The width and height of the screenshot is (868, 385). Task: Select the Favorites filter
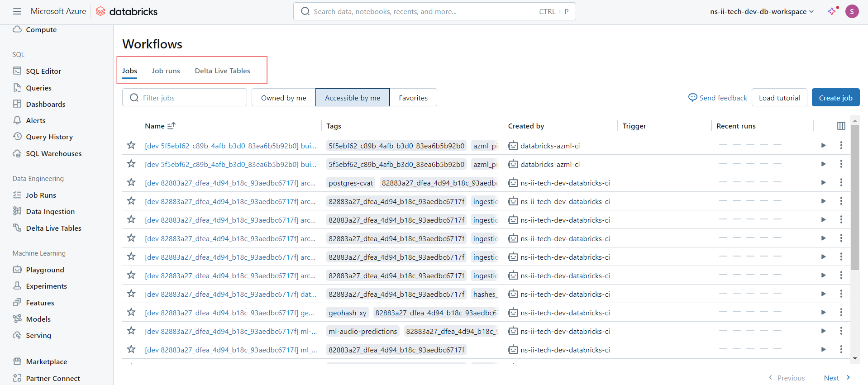(413, 98)
